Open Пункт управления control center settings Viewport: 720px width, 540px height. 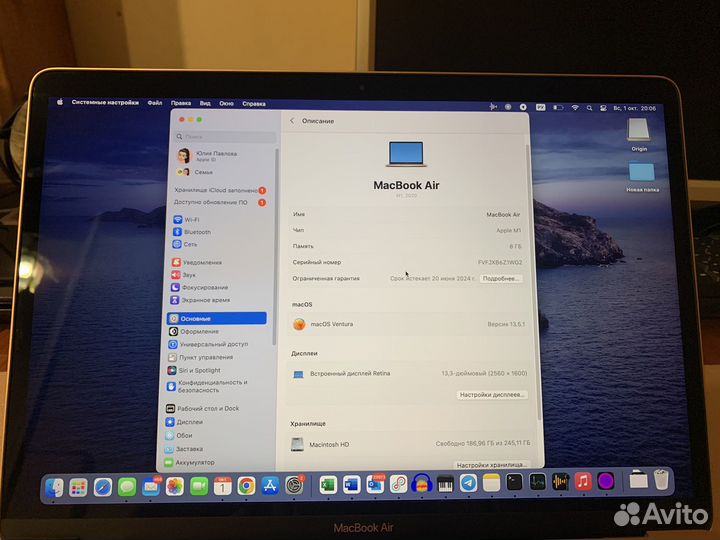click(200, 357)
